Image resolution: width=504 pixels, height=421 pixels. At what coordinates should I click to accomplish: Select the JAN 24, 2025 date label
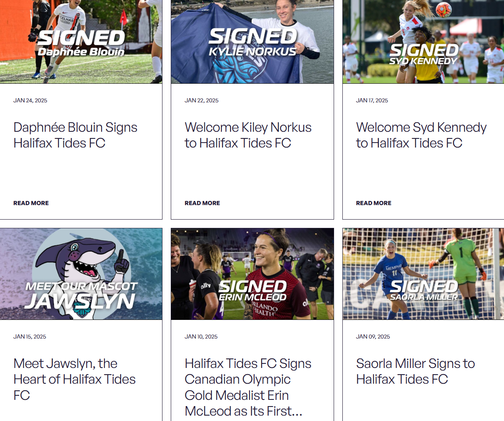click(30, 100)
